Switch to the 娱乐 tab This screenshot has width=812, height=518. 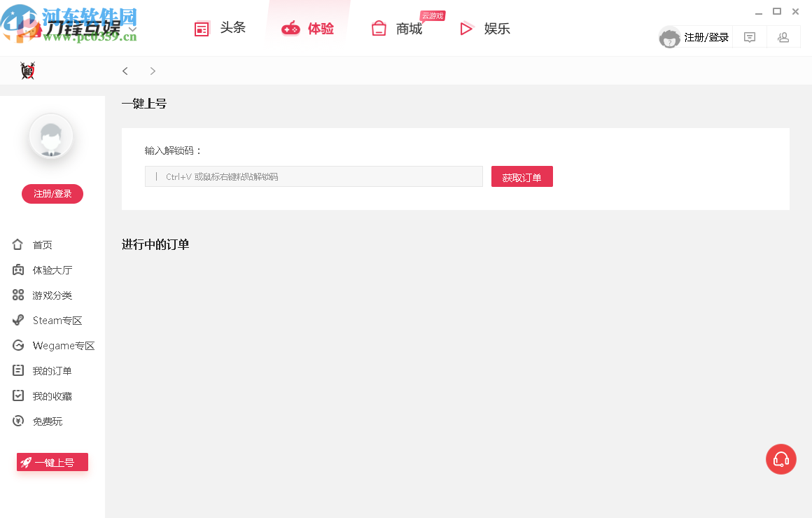pyautogui.click(x=486, y=28)
